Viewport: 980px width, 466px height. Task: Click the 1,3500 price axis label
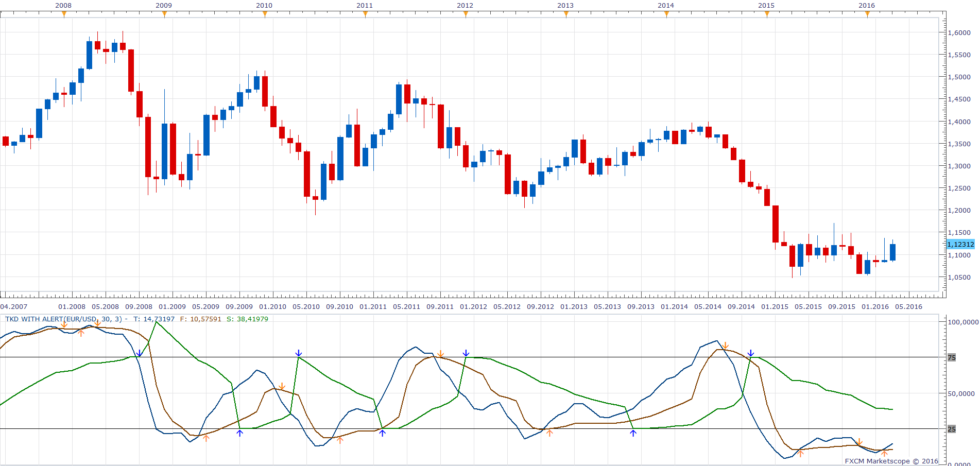959,144
